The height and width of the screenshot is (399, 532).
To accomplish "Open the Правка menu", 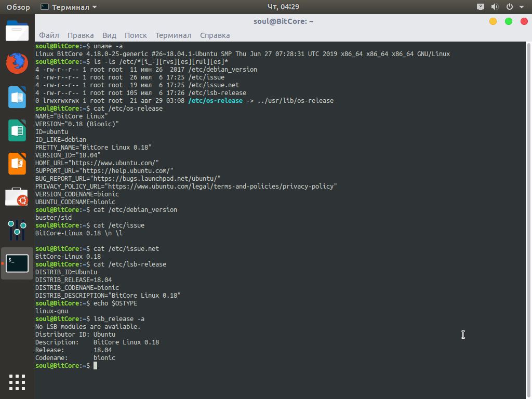I will click(81, 35).
